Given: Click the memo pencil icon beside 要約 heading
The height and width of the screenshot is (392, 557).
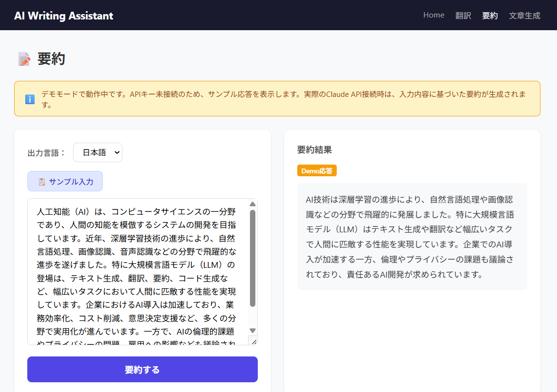Looking at the screenshot, I should (x=24, y=59).
